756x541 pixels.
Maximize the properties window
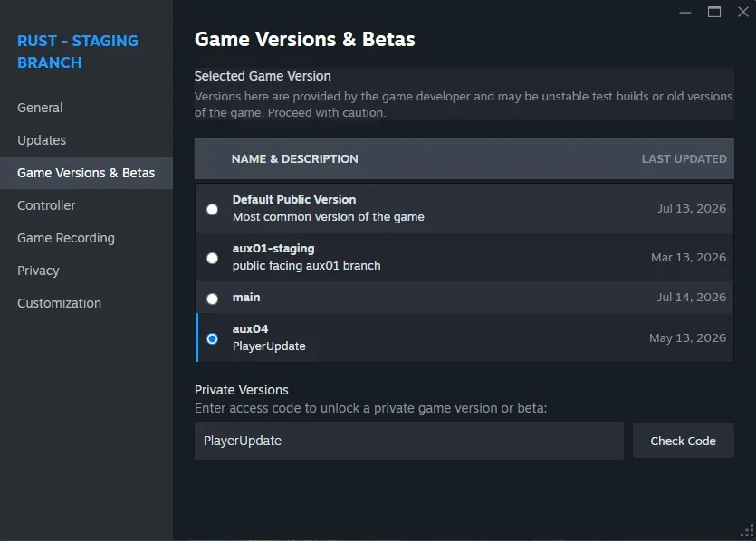click(714, 12)
